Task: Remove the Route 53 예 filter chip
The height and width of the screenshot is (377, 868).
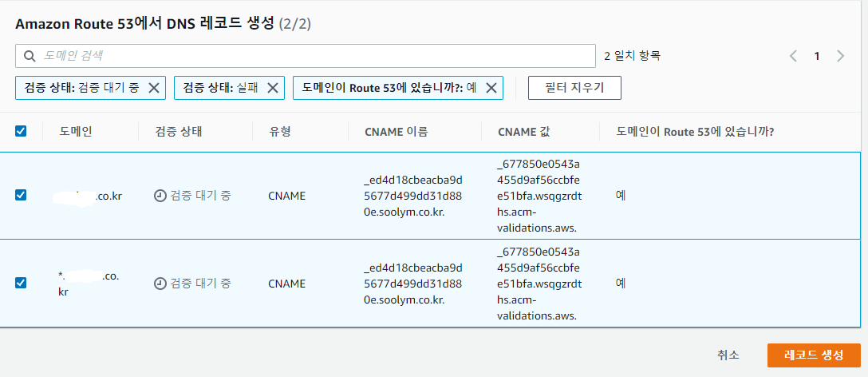Action: [x=491, y=88]
